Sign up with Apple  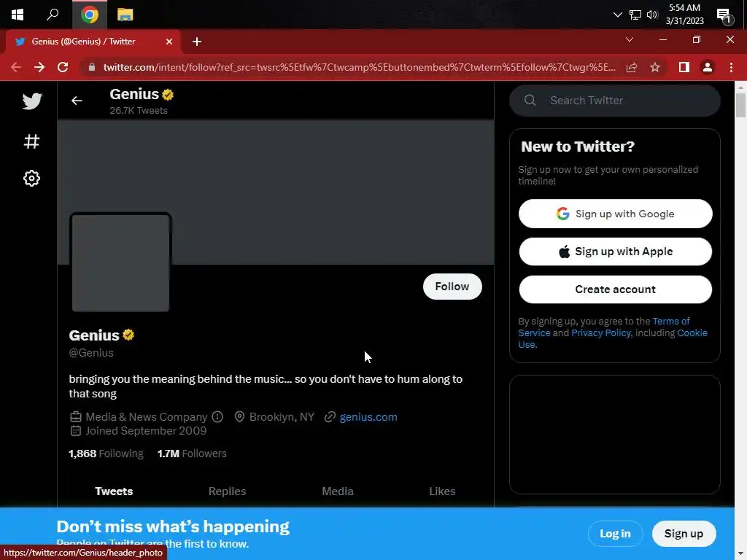point(615,252)
